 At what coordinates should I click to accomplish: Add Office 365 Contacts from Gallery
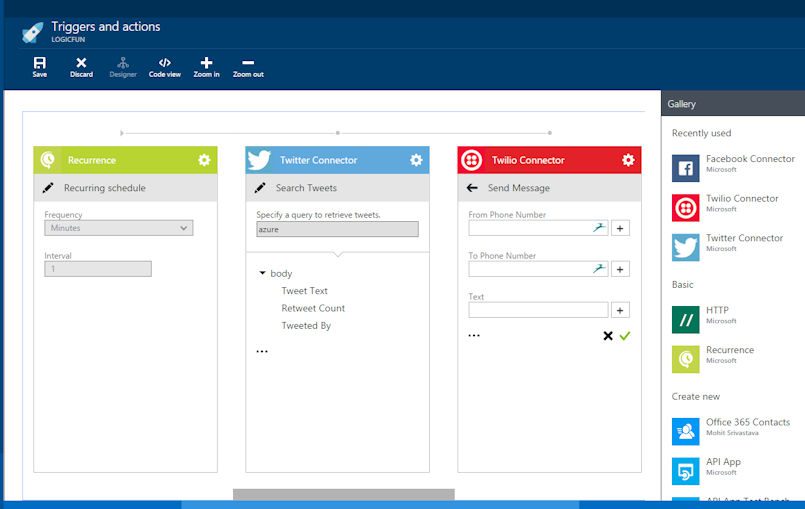pos(732,431)
